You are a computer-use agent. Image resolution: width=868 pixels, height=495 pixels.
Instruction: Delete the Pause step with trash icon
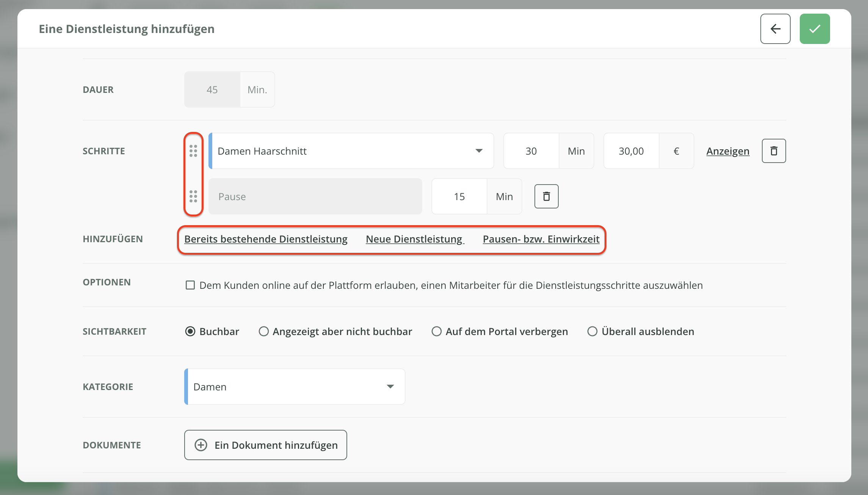click(x=546, y=196)
